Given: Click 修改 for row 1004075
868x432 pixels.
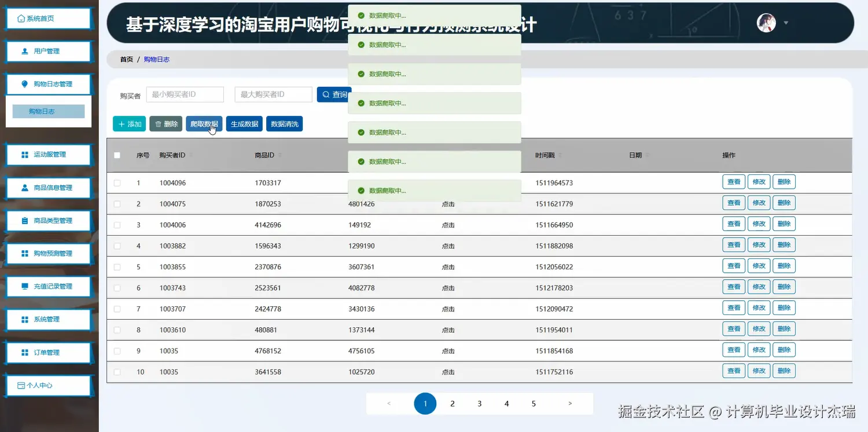Looking at the screenshot, I should click(759, 203).
